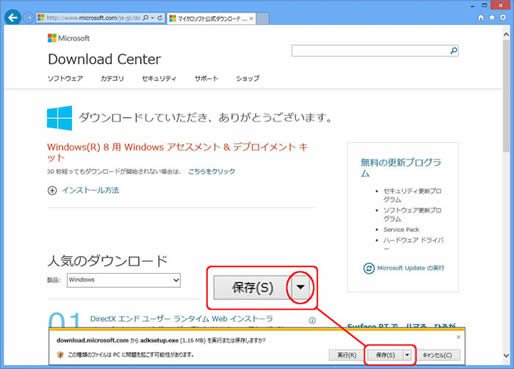This screenshot has height=369, width=514.
Task: Open the ソフトウェア menu
Action: 65,79
